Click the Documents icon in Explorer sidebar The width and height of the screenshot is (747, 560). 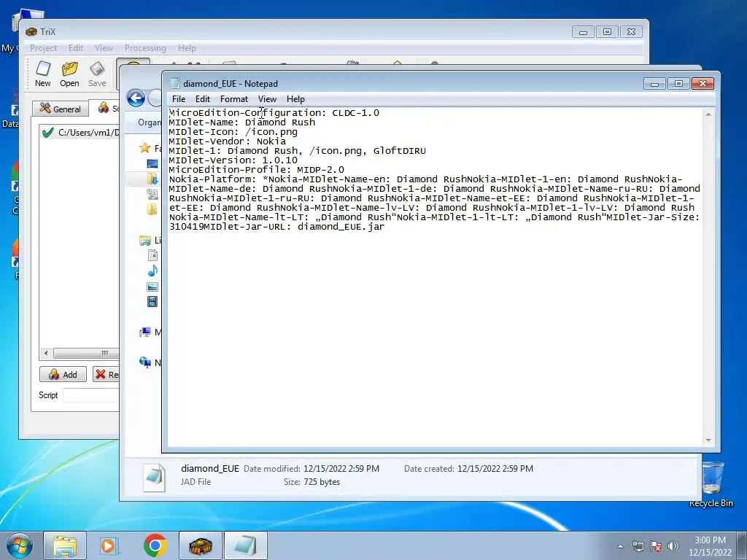pyautogui.click(x=152, y=255)
